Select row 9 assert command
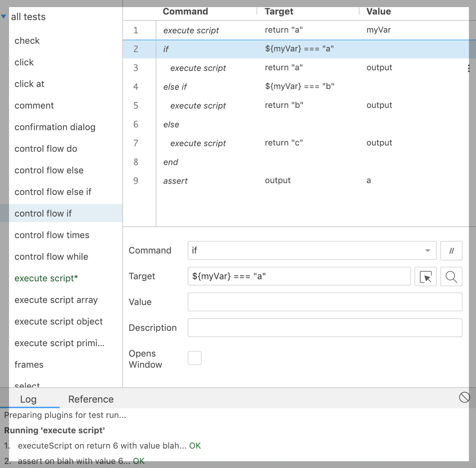 pos(226,180)
